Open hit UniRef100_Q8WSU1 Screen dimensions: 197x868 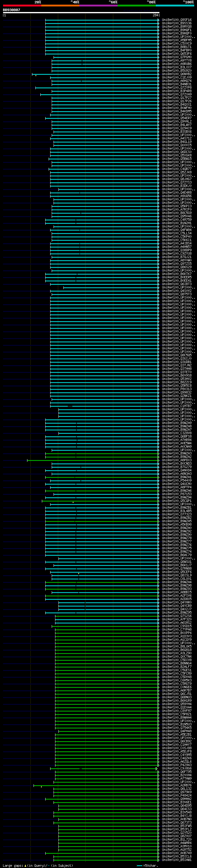[x=177, y=562]
